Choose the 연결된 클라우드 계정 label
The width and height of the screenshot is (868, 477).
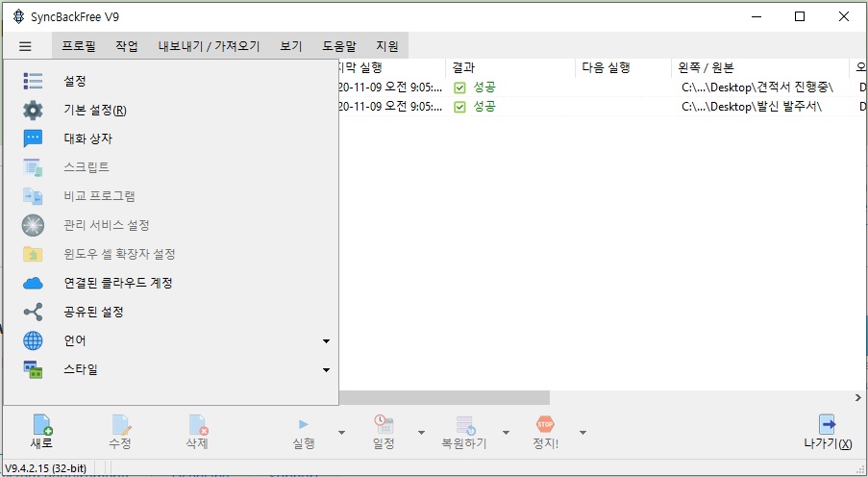click(x=118, y=283)
